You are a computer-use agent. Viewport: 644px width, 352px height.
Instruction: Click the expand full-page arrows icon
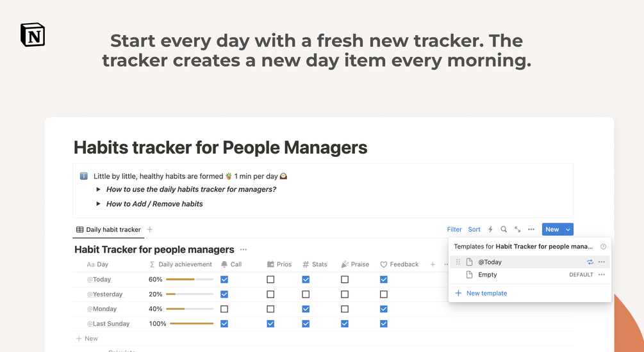point(517,229)
